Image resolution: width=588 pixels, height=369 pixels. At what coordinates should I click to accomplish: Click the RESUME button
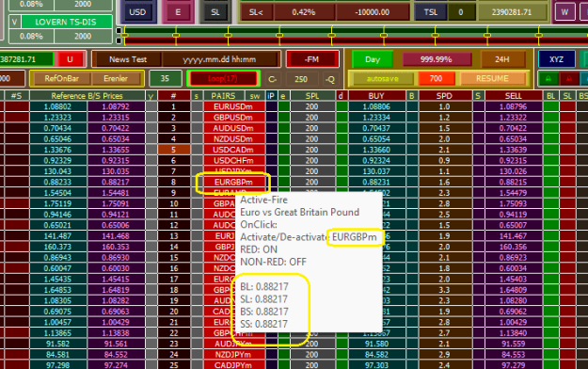pyautogui.click(x=492, y=78)
